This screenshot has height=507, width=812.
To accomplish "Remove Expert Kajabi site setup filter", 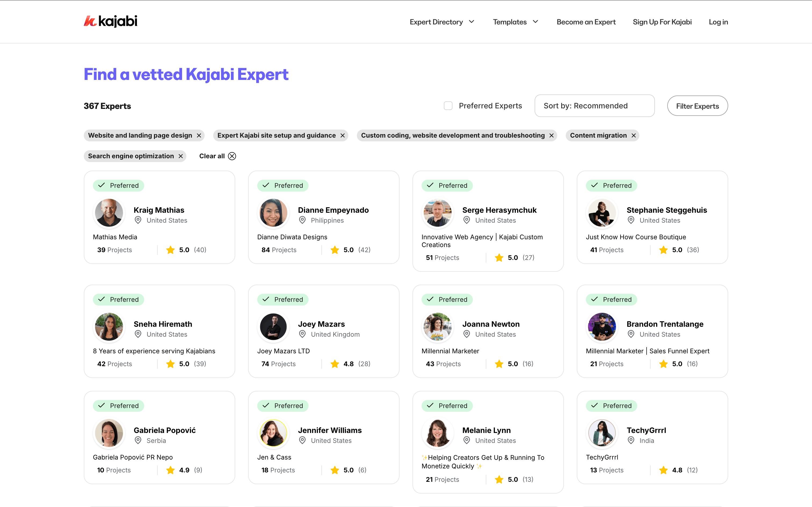I will [343, 135].
